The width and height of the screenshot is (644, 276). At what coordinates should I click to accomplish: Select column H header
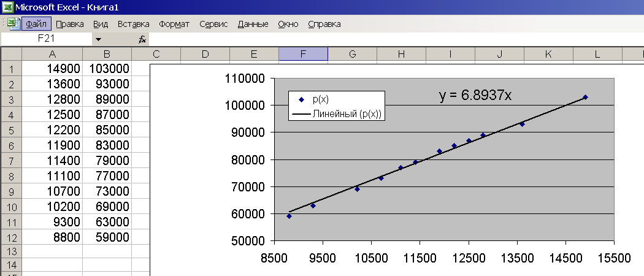pyautogui.click(x=401, y=54)
